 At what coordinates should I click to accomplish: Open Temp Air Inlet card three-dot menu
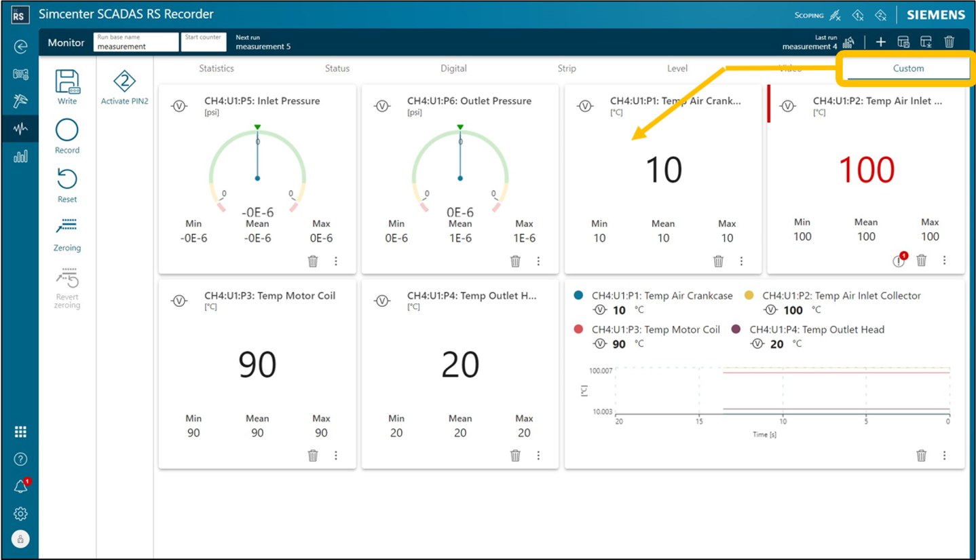945,261
